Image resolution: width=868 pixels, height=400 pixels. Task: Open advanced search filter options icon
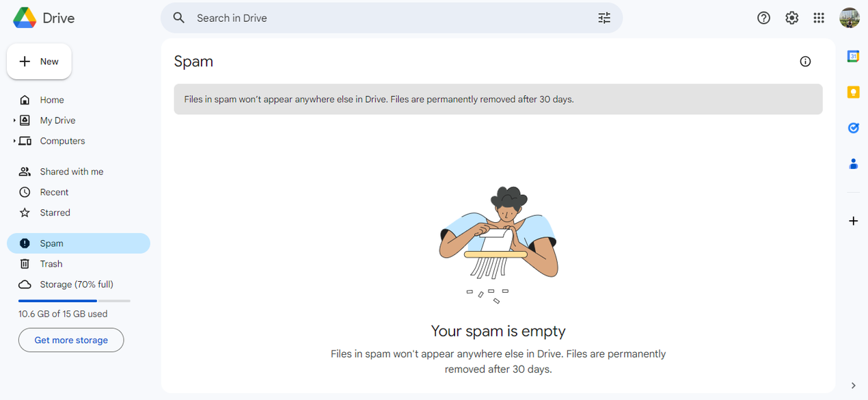point(604,18)
